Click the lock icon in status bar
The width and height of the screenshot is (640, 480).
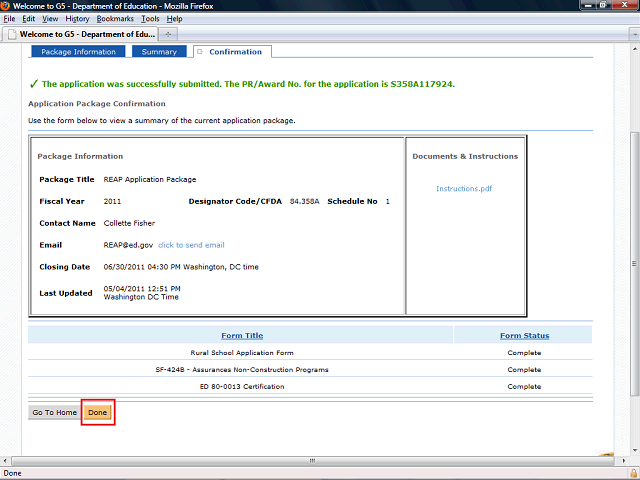tap(633, 473)
